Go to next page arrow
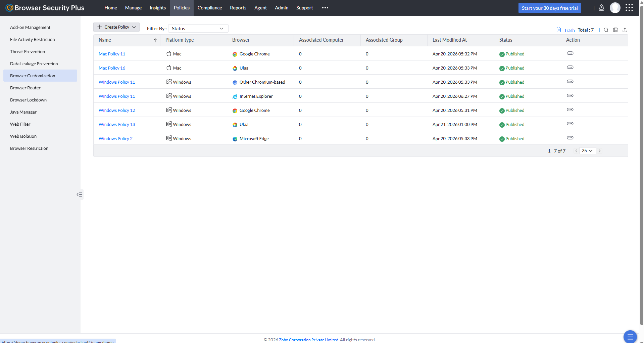644x343 pixels. tap(600, 151)
